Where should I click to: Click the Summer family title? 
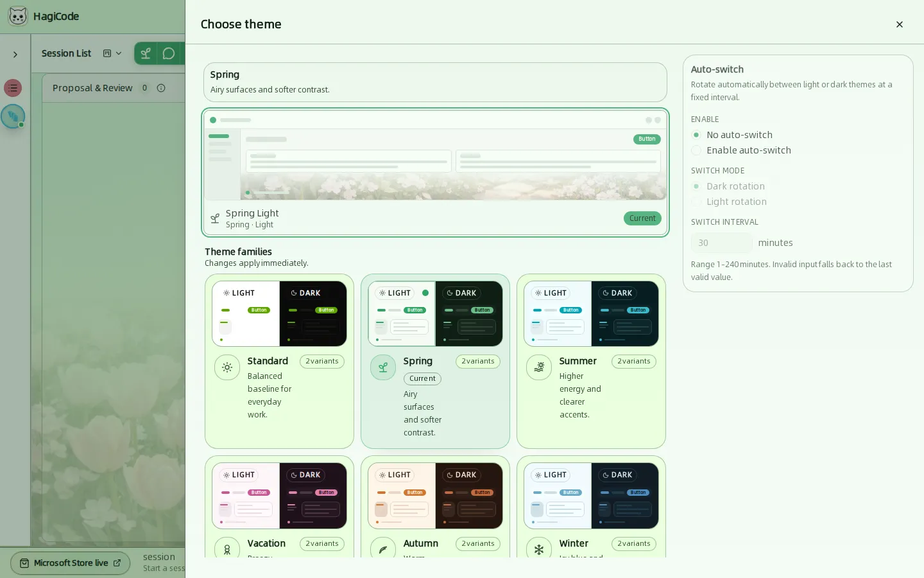[x=577, y=362]
